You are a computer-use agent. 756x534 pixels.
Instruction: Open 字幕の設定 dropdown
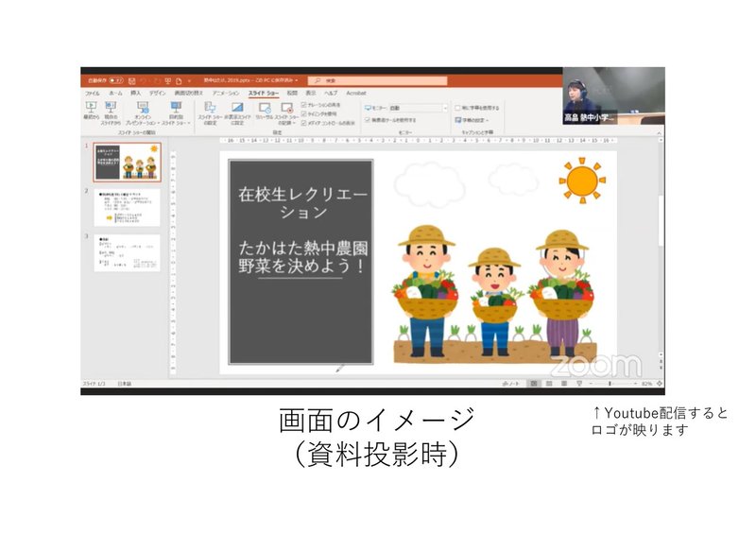472,120
